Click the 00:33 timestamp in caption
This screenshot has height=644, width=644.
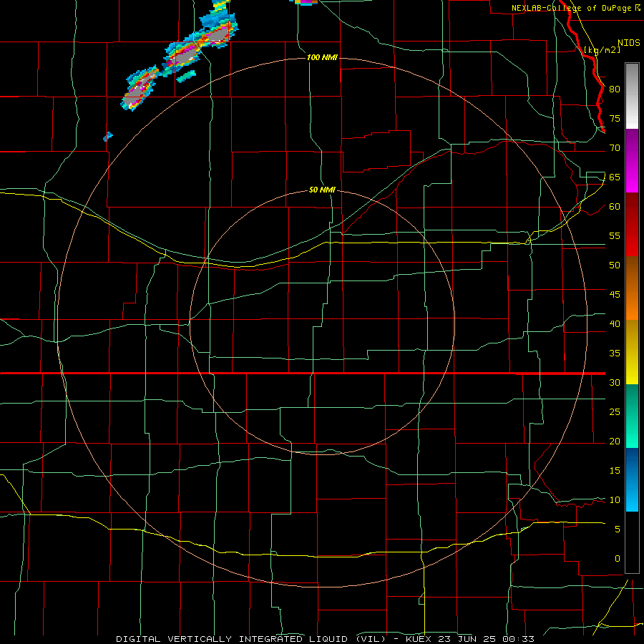[x=517, y=639]
